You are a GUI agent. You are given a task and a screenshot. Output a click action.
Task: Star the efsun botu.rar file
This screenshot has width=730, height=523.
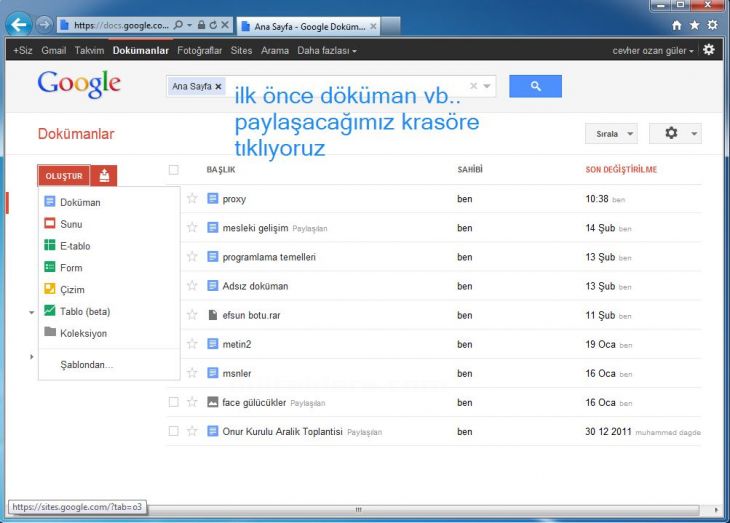[192, 315]
